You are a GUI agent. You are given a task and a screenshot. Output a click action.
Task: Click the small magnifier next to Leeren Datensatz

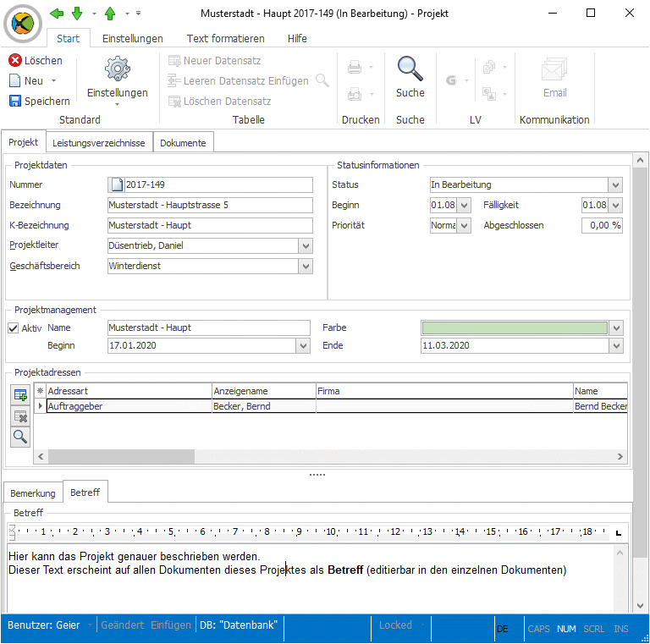[x=322, y=80]
